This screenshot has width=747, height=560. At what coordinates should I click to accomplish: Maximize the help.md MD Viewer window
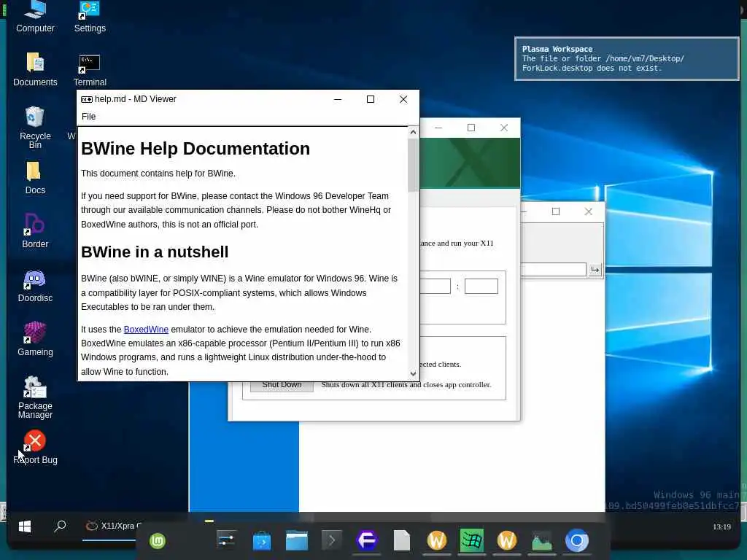click(370, 99)
